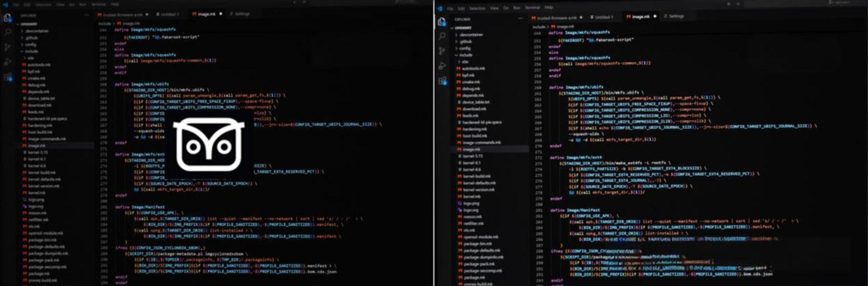Click unsaved dot on trusted-firmware-a.mk tab, right window
This screenshot has height=286, width=868.
(x=581, y=17)
